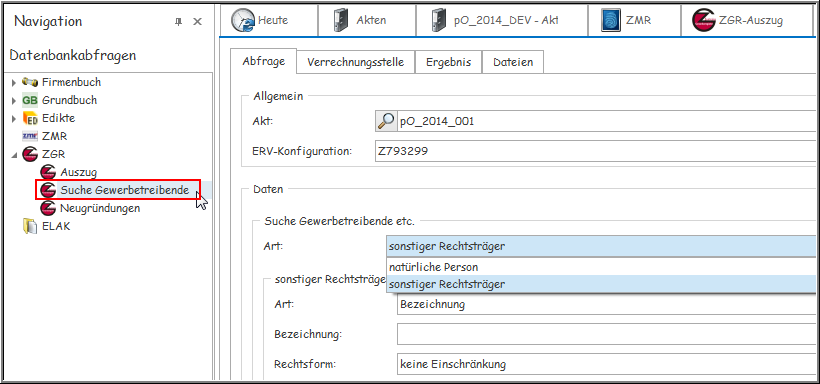
Task: Open the pO_2014_DEV - Akt tab
Action: [x=502, y=21]
